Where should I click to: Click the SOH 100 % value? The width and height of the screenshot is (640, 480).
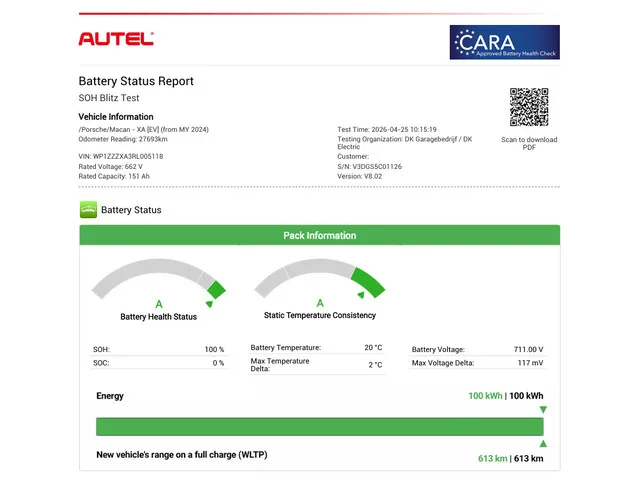(214, 350)
